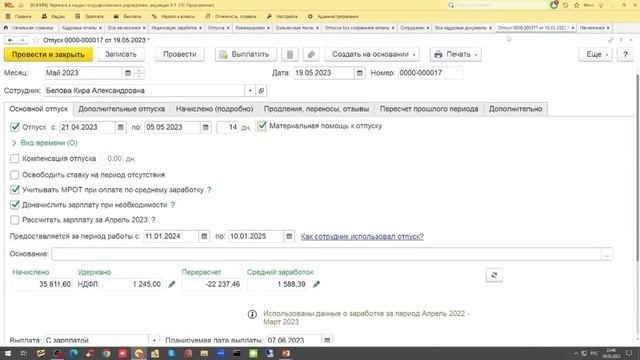
Task: Switch to Пересчет прошлого периода tab
Action: click(429, 109)
